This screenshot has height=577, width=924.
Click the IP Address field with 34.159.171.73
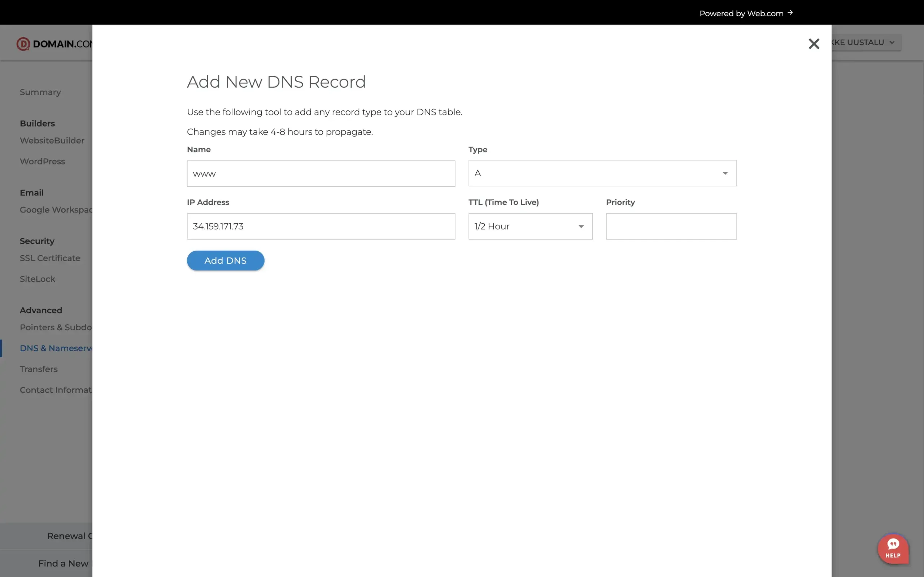321,226
